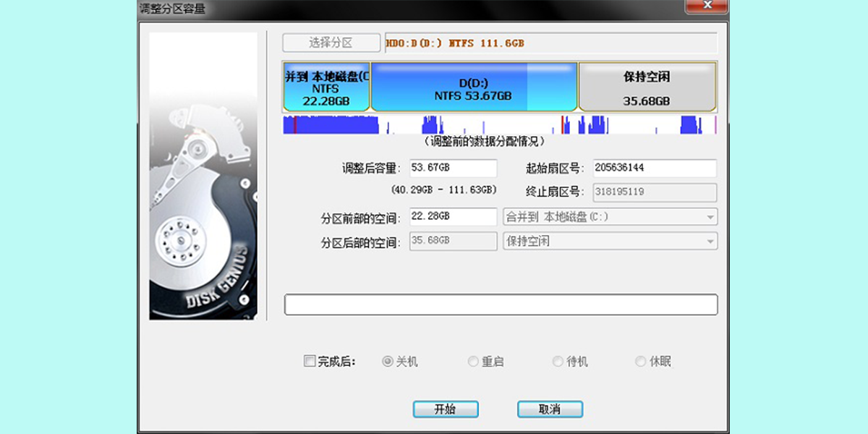Image resolution: width=868 pixels, height=434 pixels.
Task: Close the 调整分区容量 dialog
Action: (x=707, y=6)
